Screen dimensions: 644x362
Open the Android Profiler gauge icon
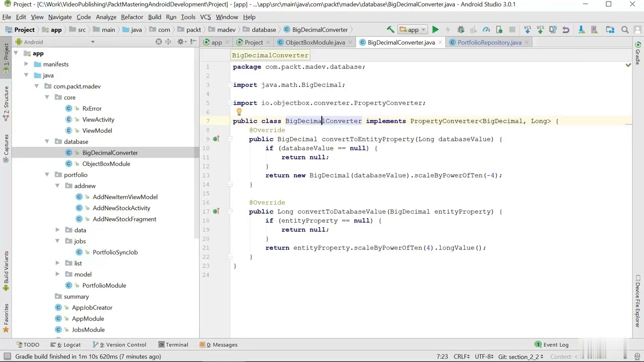pyautogui.click(x=486, y=30)
